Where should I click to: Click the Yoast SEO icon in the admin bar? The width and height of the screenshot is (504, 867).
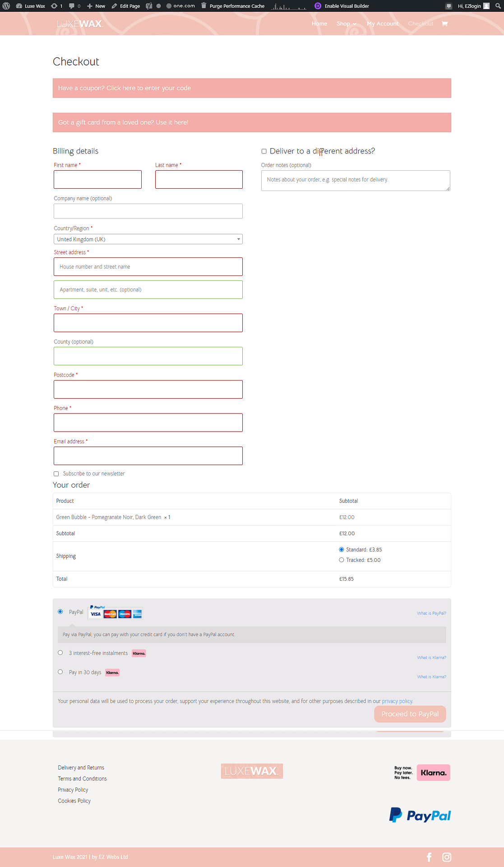tap(149, 6)
